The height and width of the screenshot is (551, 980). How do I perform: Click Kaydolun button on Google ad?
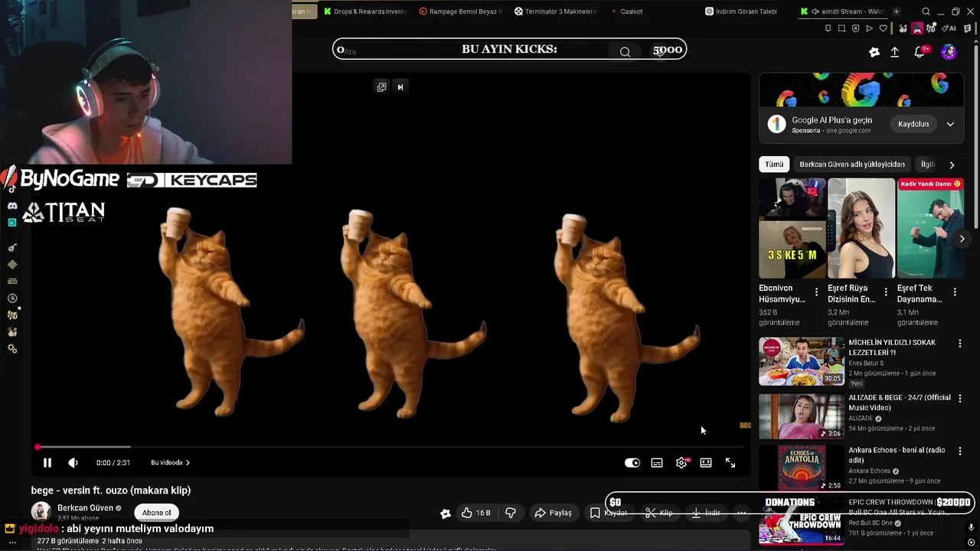coord(913,124)
